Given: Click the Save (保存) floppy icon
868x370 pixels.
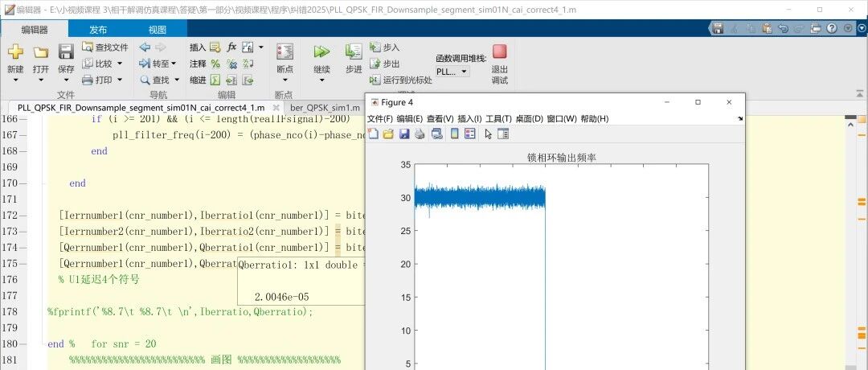Looking at the screenshot, I should [66, 52].
